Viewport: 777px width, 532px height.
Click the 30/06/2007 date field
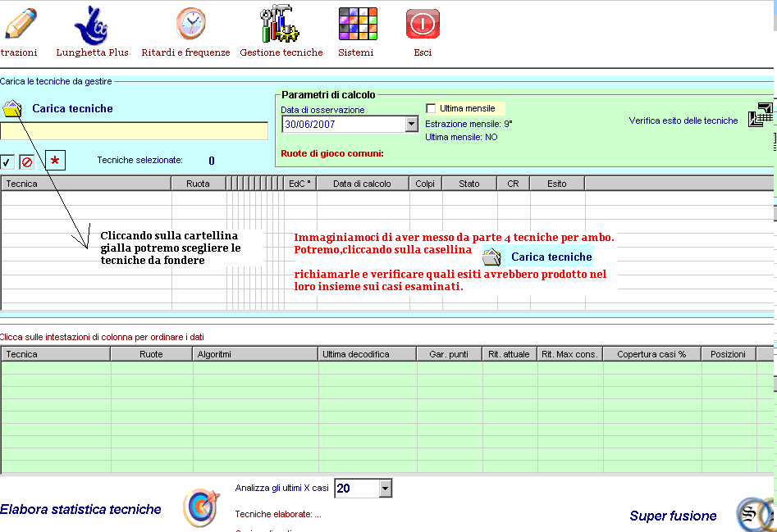click(344, 125)
